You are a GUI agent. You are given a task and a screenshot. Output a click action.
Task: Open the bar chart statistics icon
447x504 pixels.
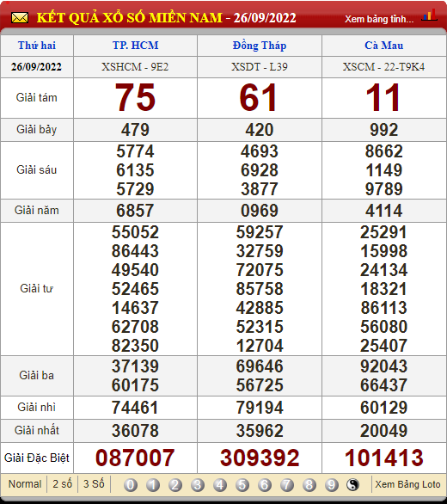click(430, 15)
